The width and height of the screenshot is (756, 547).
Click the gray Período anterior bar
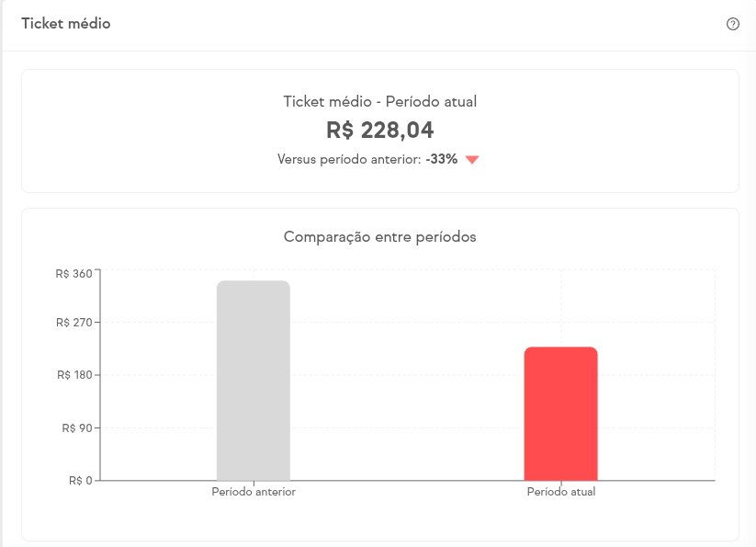coord(254,381)
